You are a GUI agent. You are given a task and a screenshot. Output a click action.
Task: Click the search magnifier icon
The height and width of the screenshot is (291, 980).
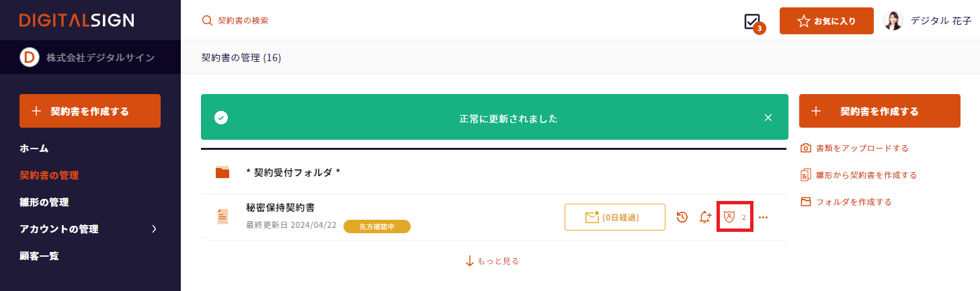click(207, 21)
